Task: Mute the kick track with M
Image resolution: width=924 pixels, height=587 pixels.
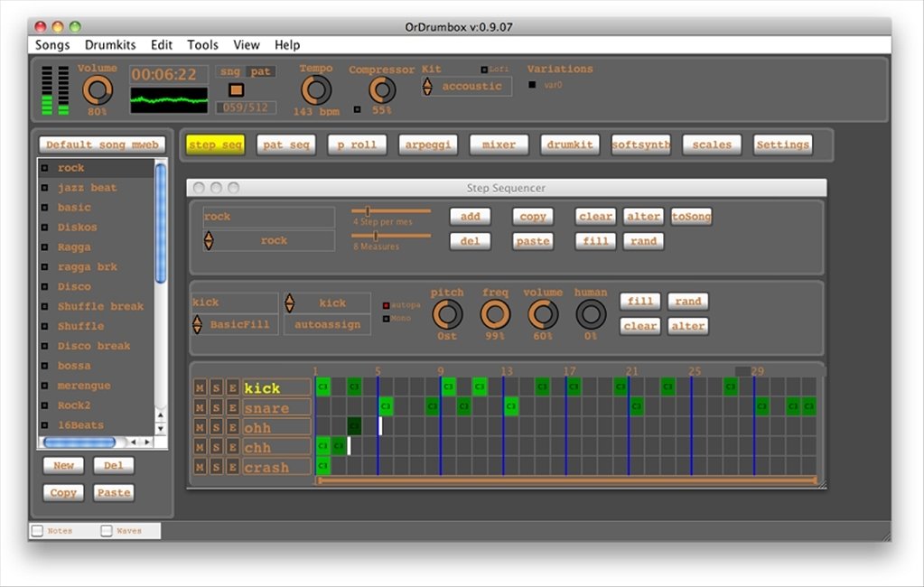Action: click(x=200, y=387)
